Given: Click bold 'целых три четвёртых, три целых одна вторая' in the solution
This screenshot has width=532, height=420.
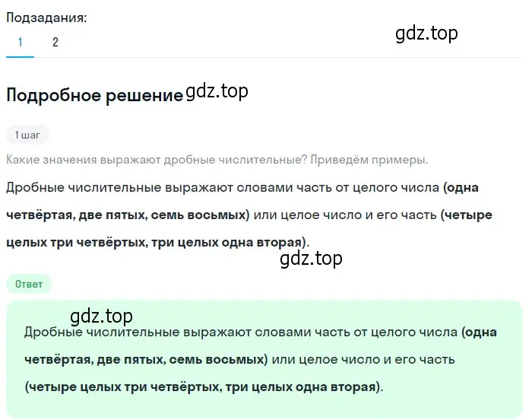Looking at the screenshot, I should tap(154, 243).
